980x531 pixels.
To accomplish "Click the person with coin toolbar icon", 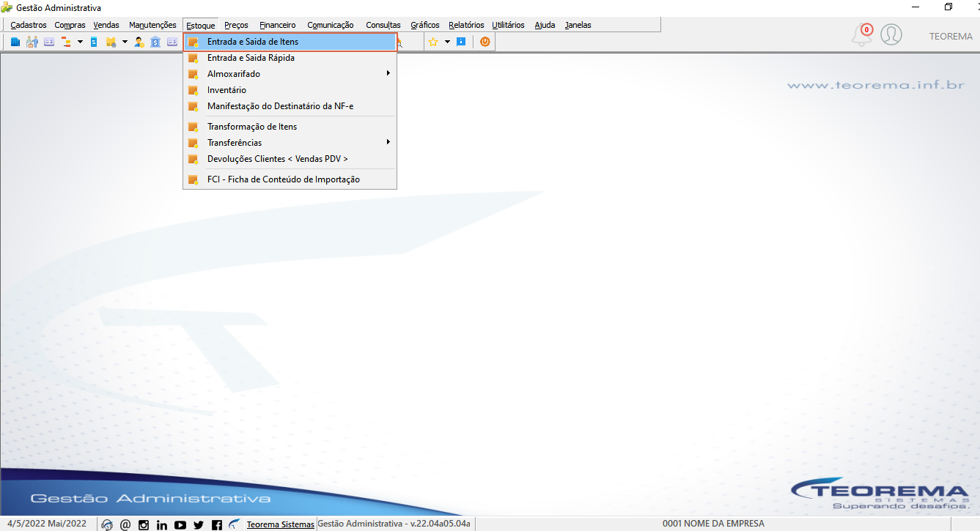I will [x=139, y=42].
